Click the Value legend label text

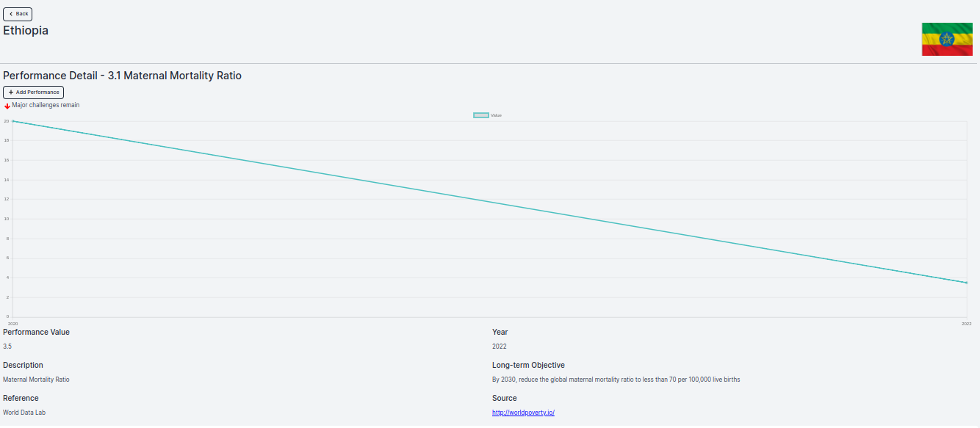[x=496, y=115]
